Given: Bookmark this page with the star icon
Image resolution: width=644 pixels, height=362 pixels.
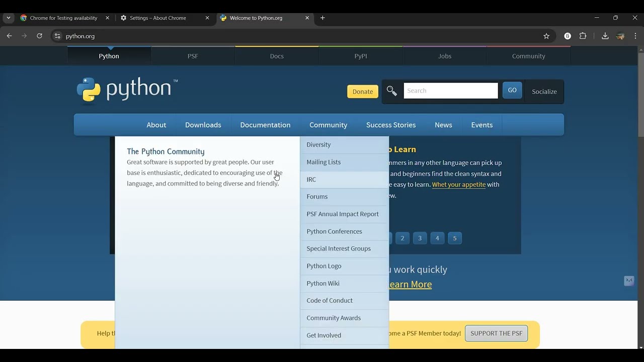Looking at the screenshot, I should (546, 36).
